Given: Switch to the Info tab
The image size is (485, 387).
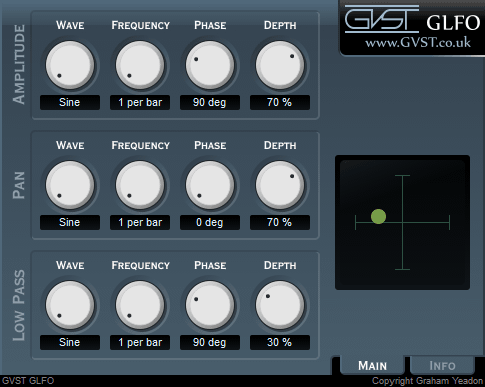Looking at the screenshot, I should (x=442, y=366).
